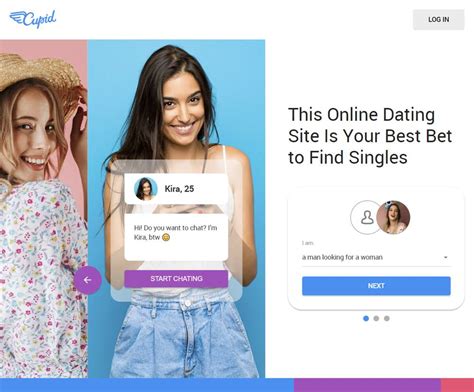Click the photo of woman in straw hat
This screenshot has width=474, height=392.
[x=44, y=209]
